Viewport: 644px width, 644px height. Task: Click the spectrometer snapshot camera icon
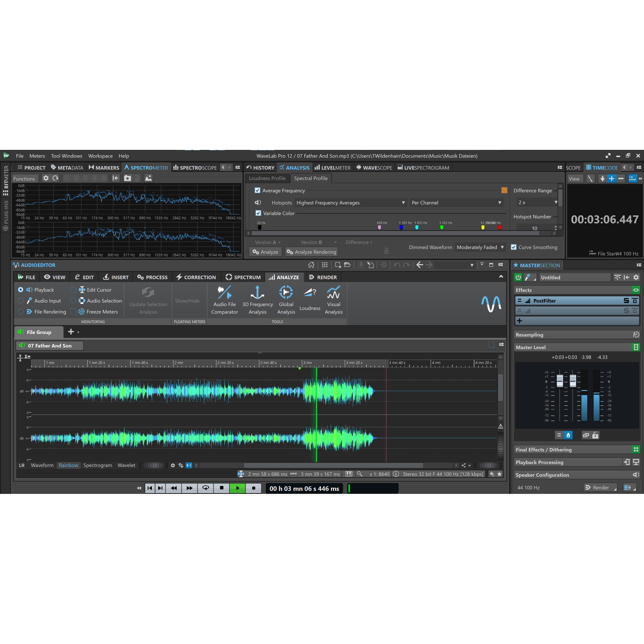127,178
